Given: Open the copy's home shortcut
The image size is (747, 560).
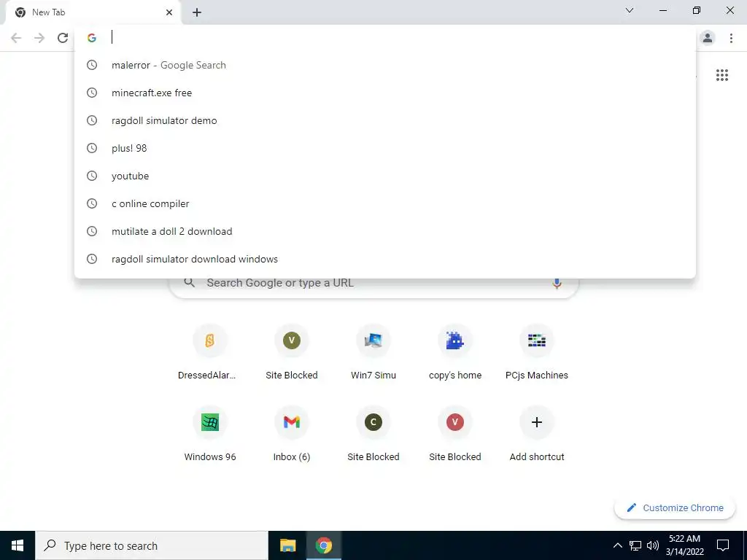Looking at the screenshot, I should pos(455,352).
